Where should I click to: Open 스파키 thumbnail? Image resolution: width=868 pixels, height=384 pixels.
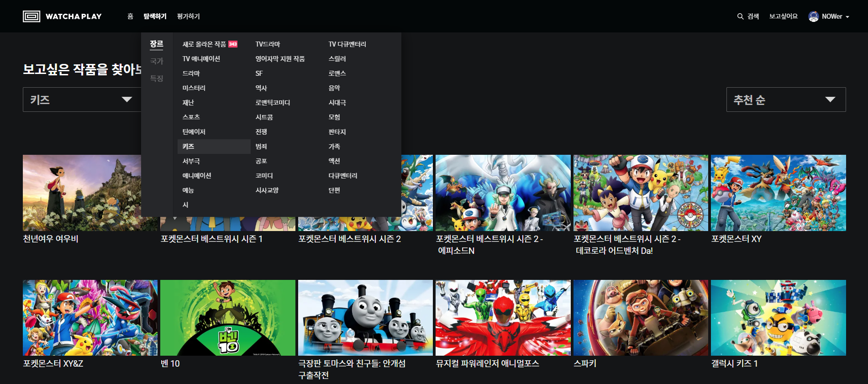(x=641, y=318)
